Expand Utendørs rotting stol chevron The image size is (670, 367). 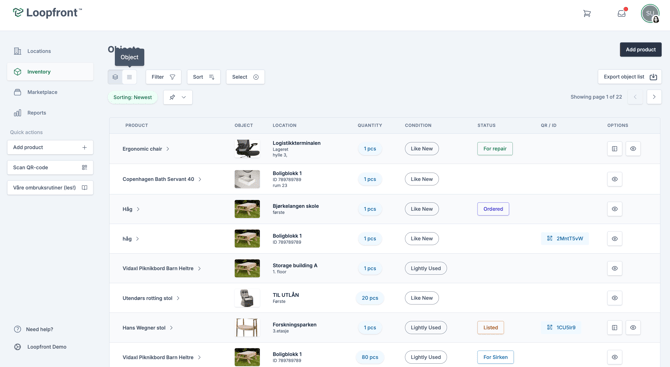pyautogui.click(x=178, y=298)
